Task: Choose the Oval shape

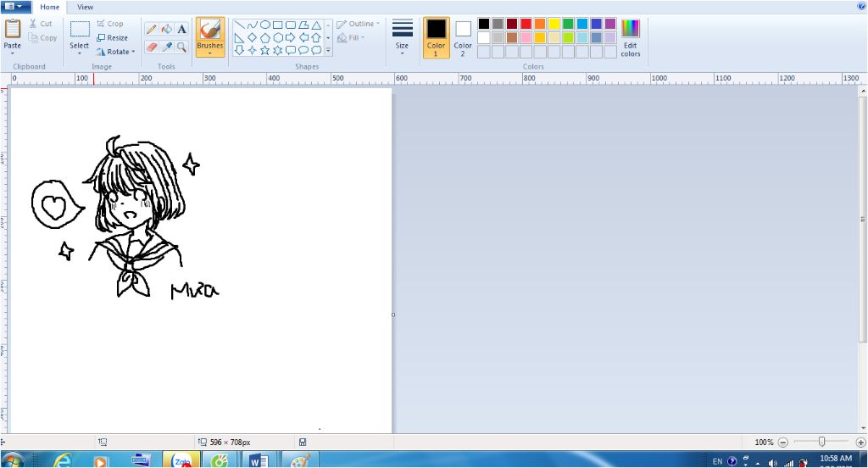Action: [x=265, y=25]
